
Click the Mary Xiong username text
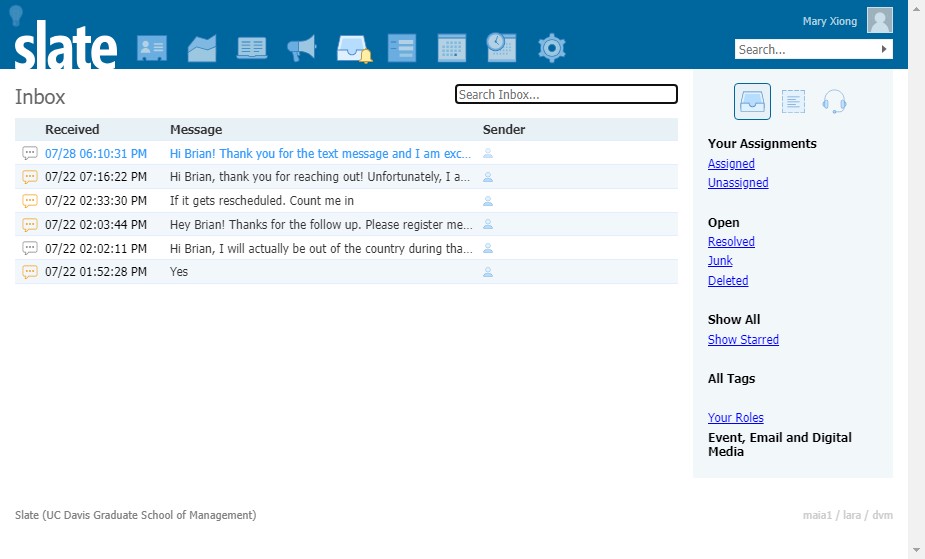829,21
